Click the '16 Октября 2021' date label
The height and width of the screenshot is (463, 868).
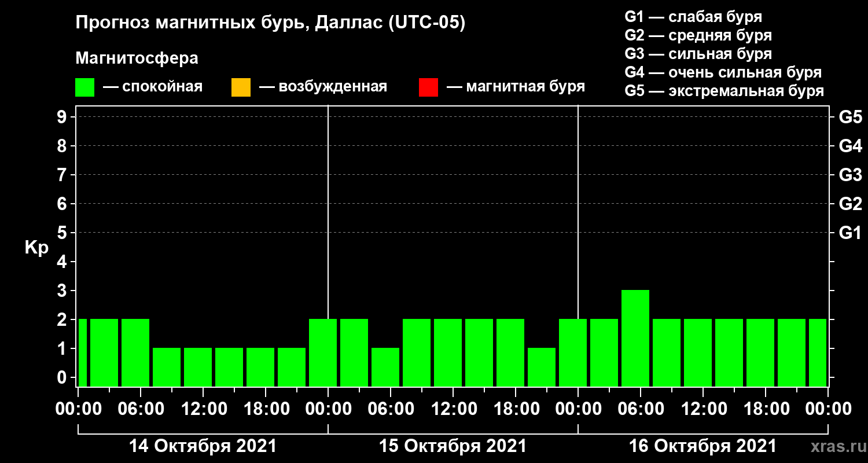point(703,446)
